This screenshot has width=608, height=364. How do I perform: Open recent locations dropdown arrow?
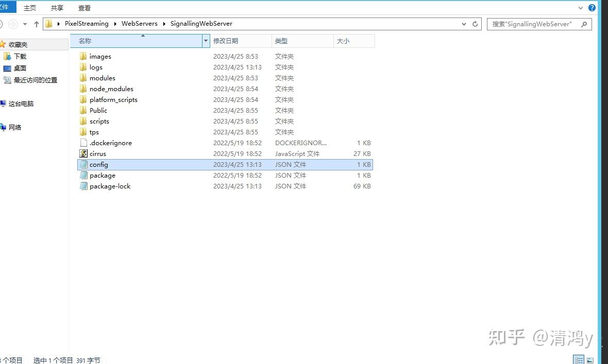coord(25,24)
